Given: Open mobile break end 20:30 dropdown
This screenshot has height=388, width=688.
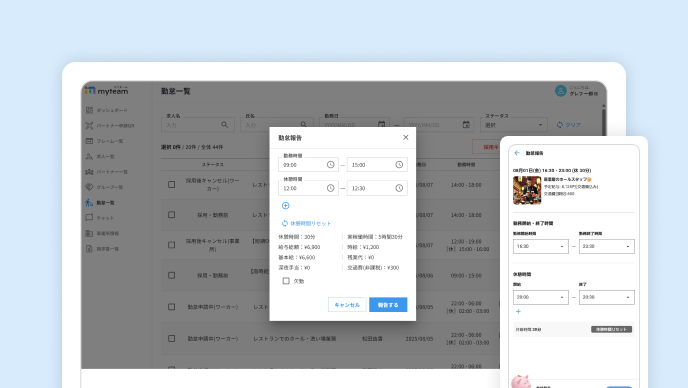Looking at the screenshot, I should pos(606,297).
